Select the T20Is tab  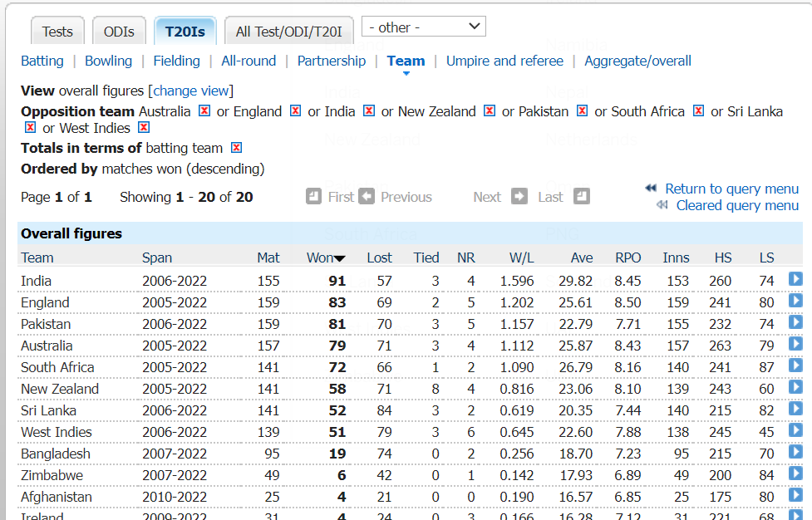click(x=185, y=32)
